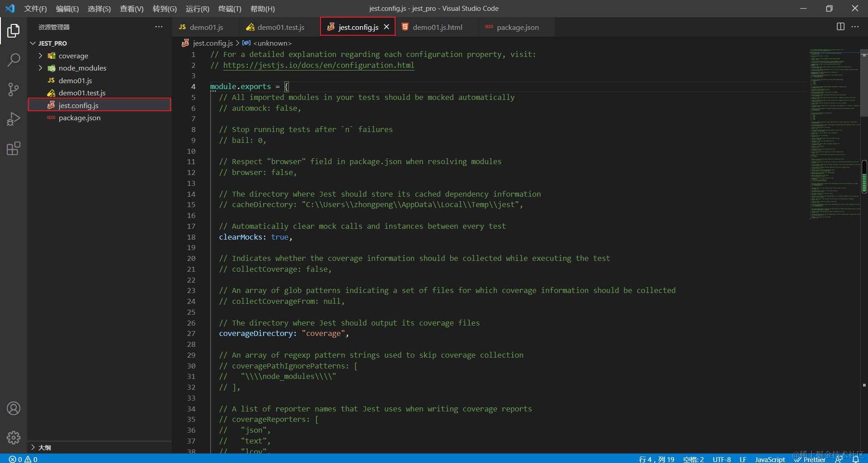The width and height of the screenshot is (868, 463).
Task: Open the 帮助(H) menu
Action: 262,9
